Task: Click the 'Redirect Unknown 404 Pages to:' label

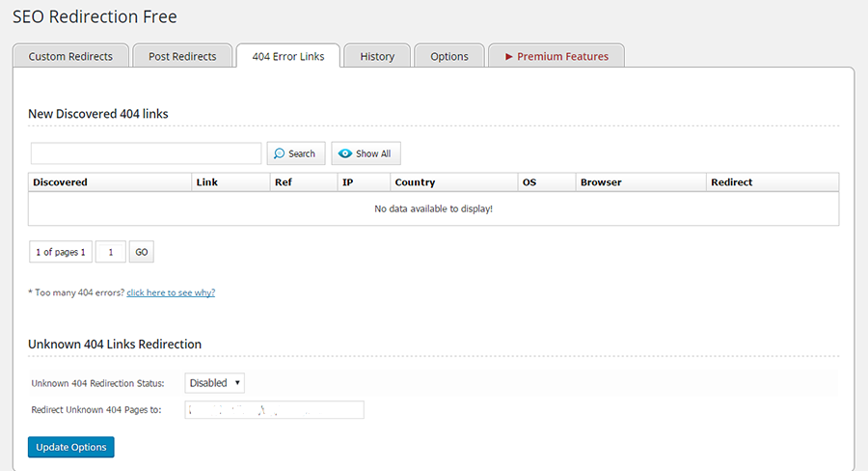Action: [x=96, y=410]
